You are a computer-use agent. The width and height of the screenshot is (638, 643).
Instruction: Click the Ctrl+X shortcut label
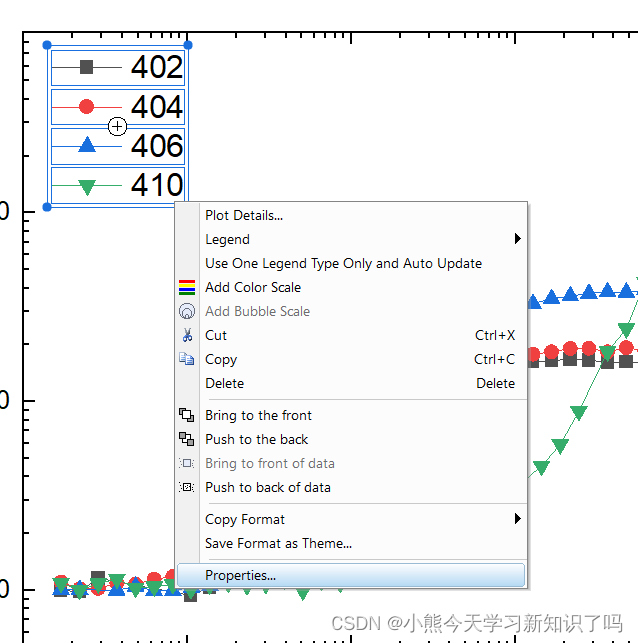pyautogui.click(x=495, y=335)
